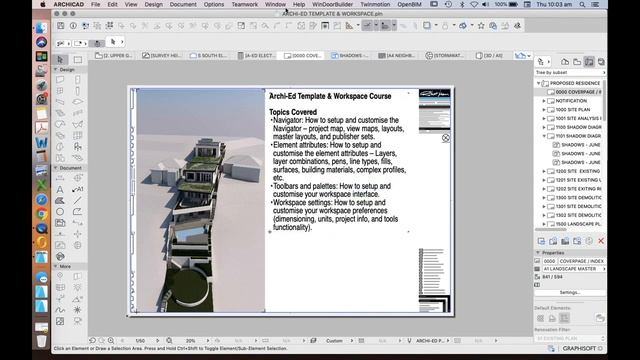Select the Circle/Arc tool
Image resolution: width=640 pixels, height=360 pixels.
click(x=60, y=211)
